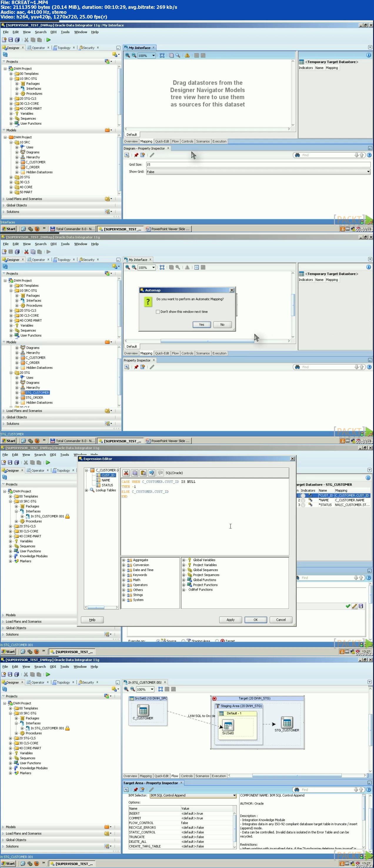Click the Find field in Target Area - Property Inspector
374x868 pixels.
click(x=326, y=790)
